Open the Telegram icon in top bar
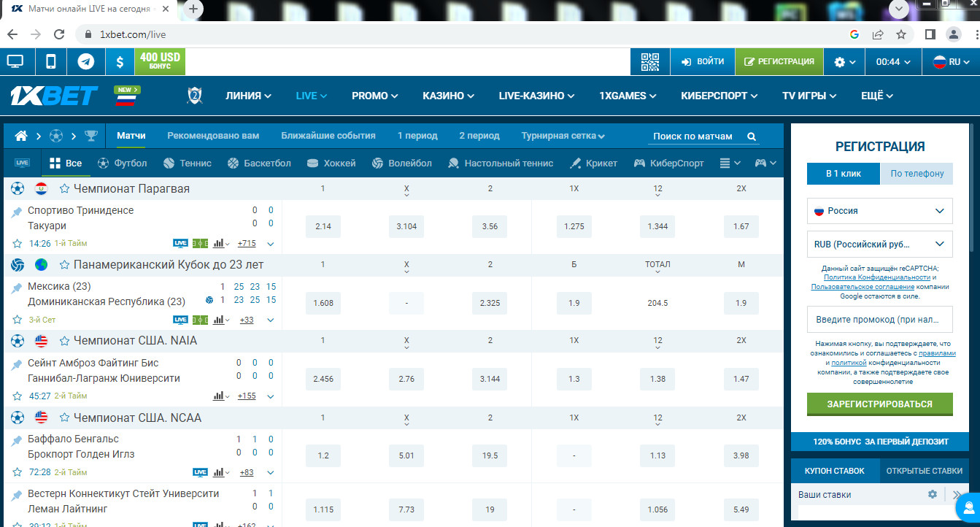 coord(86,62)
